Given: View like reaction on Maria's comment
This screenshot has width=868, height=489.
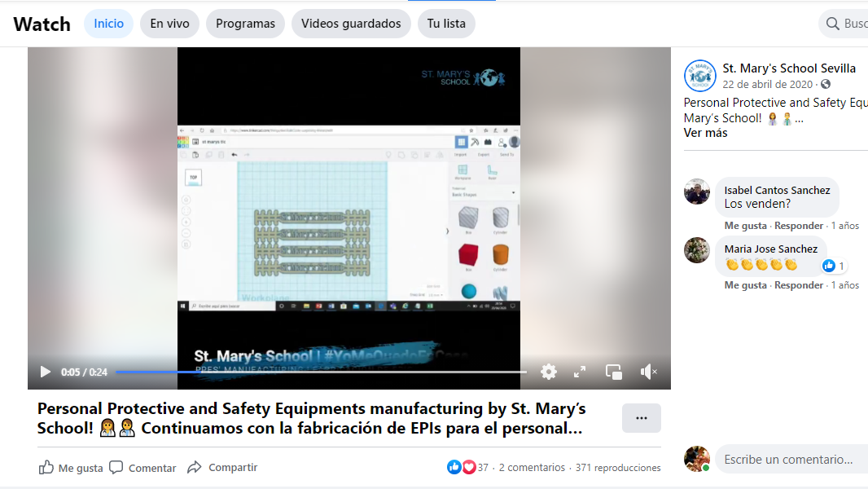Looking at the screenshot, I should 834,266.
